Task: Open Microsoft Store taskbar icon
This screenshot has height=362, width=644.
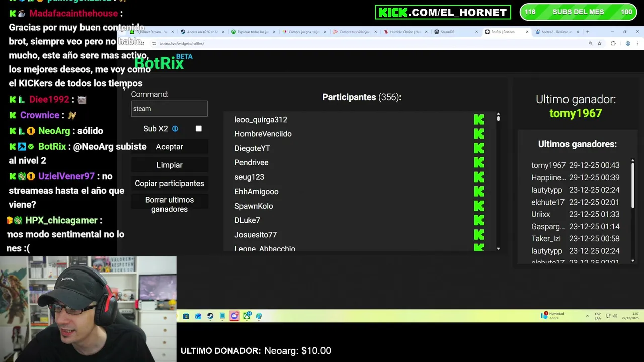Action: (x=186, y=316)
